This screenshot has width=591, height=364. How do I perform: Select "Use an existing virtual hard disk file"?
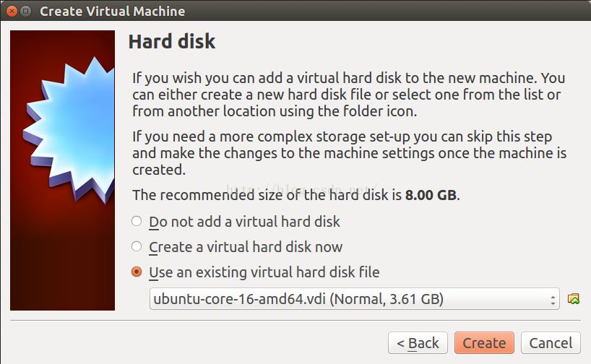point(137,272)
